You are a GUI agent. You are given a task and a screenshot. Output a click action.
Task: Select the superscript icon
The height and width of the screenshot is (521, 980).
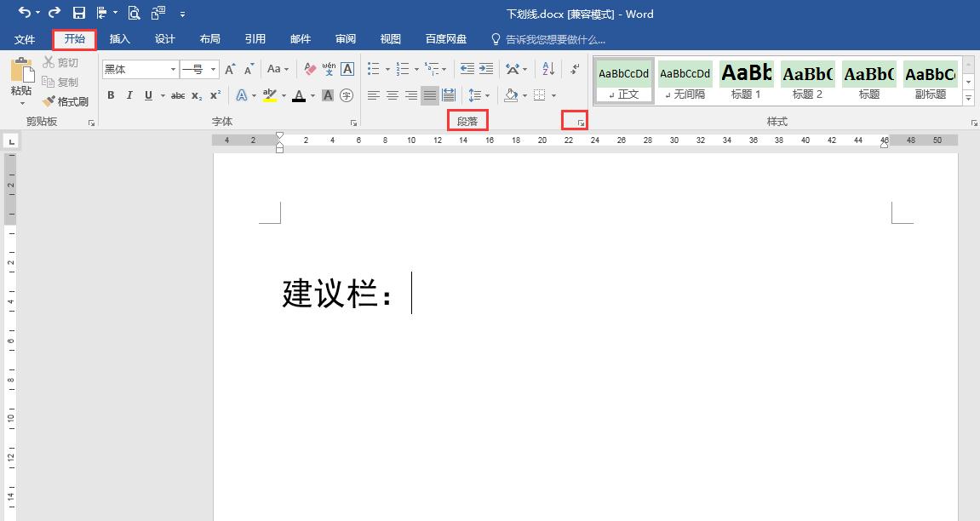click(x=215, y=95)
